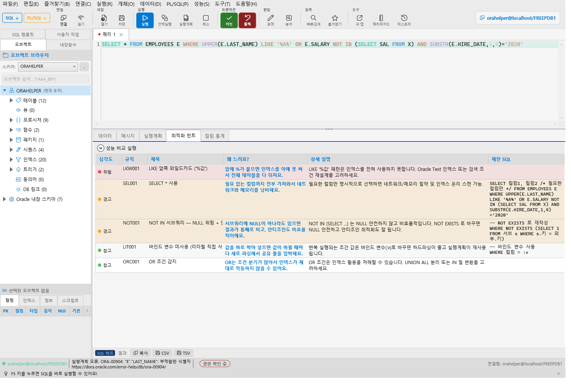
Task: Click the SQL + new editor button
Action: (12, 18)
